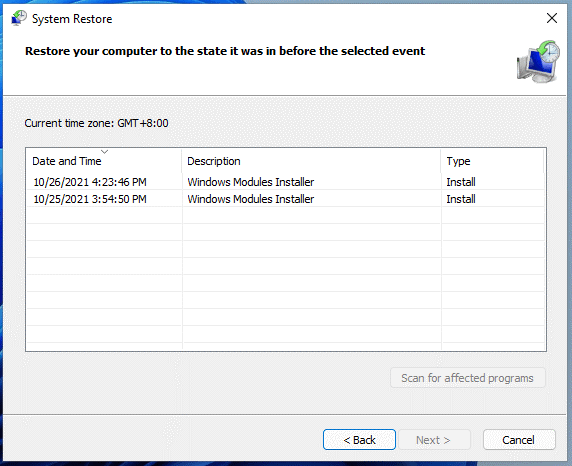Go back with the < Back button
This screenshot has height=466, width=572.
(359, 440)
